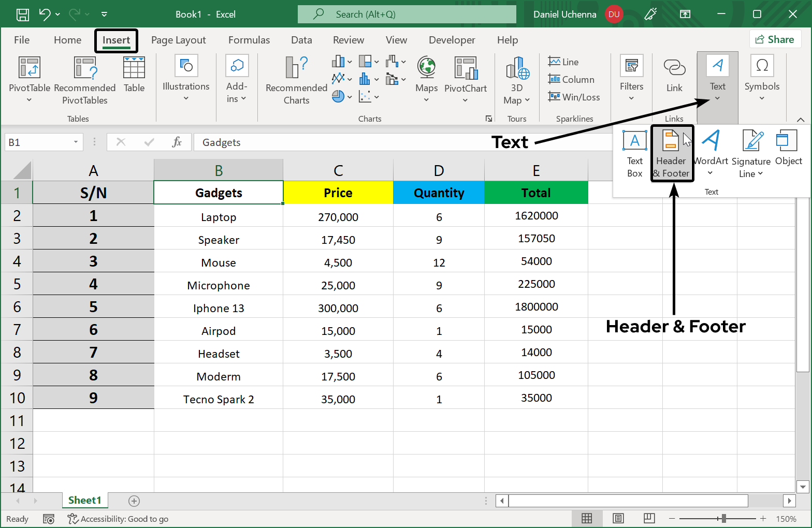Click the Share button

point(775,39)
